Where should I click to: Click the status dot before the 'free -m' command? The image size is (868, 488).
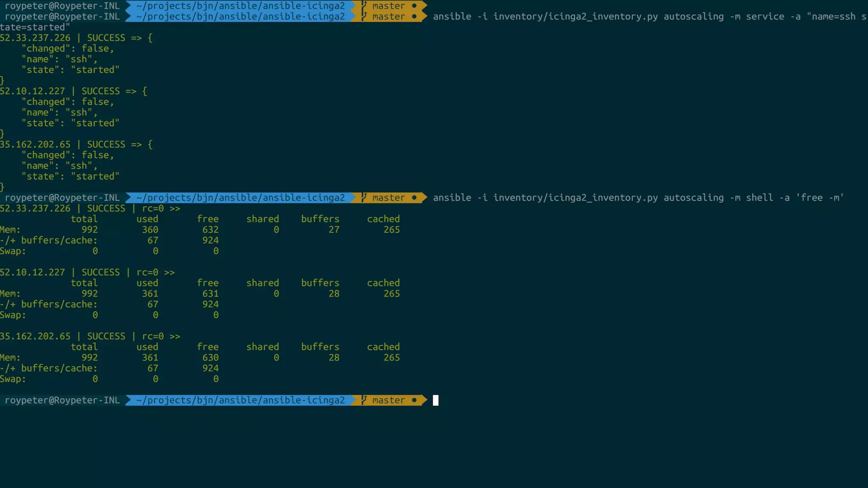click(x=414, y=198)
